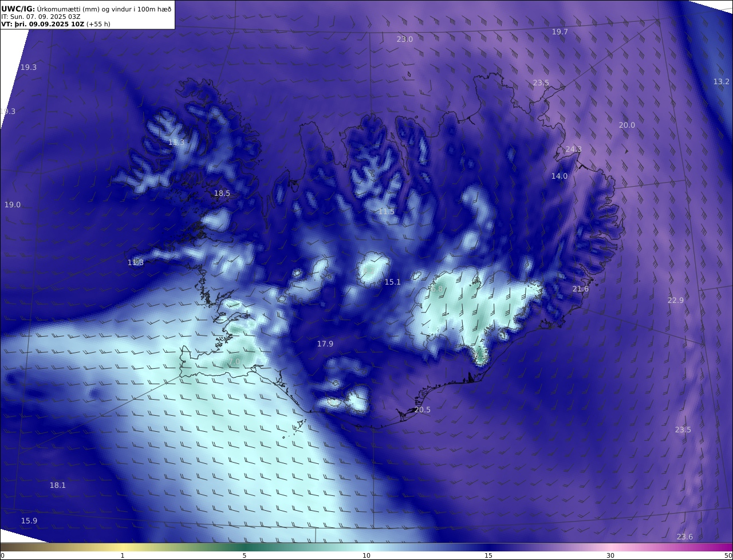
Task: Click the 23.6 value label
Action: 685,537
